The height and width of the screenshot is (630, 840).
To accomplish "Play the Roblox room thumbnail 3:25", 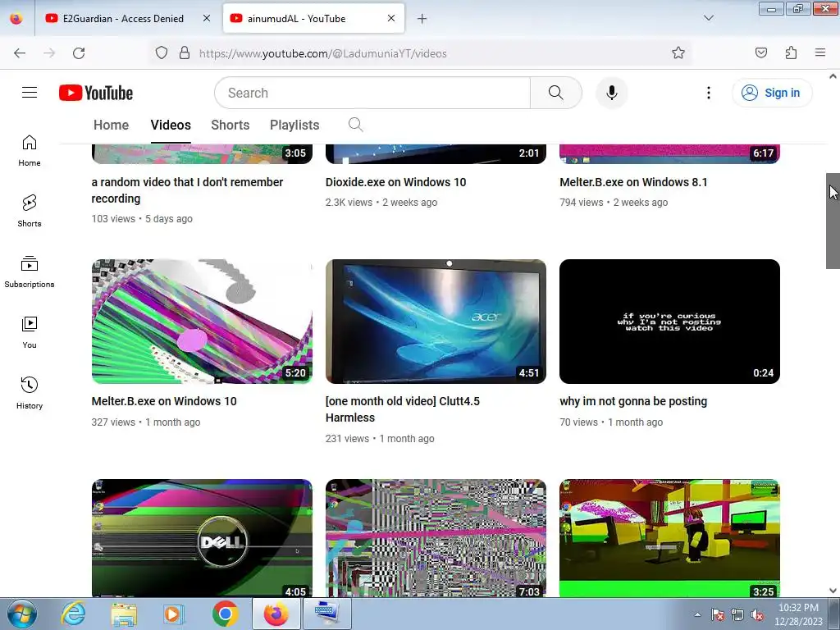I will [669, 538].
